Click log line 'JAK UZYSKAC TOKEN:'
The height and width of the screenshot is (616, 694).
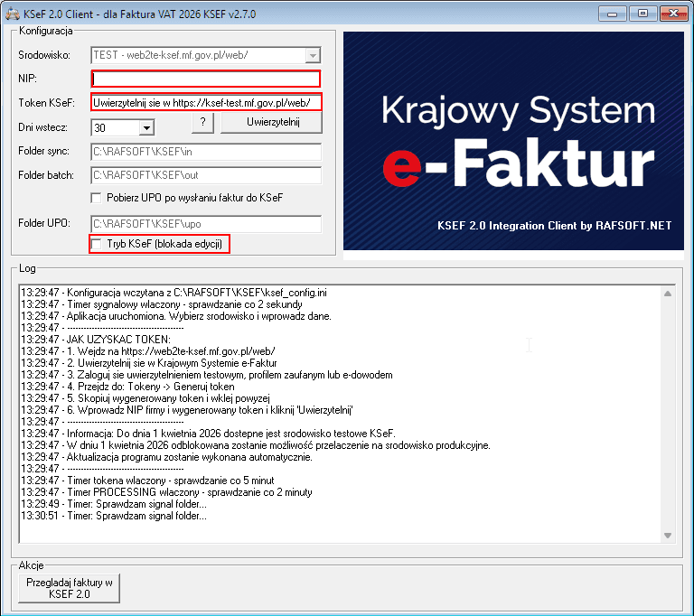[x=96, y=340]
